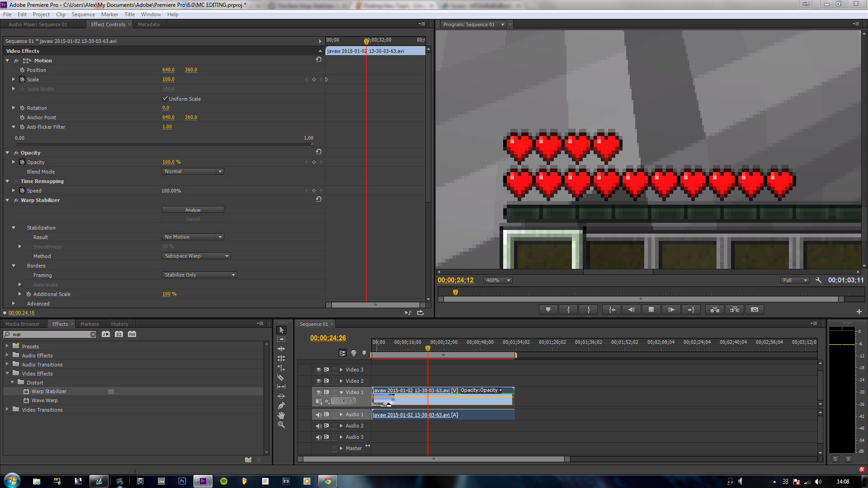Jump to the Out point
The height and width of the screenshot is (488, 868).
coord(691,310)
